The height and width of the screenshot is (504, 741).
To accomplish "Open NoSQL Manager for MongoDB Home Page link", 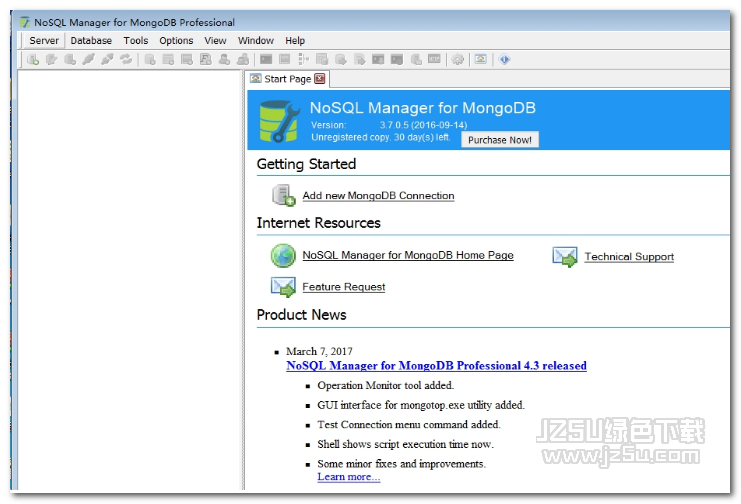I will 408,255.
